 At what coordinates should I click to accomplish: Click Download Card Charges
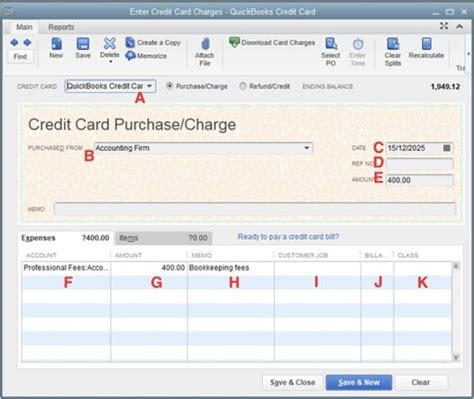pos(272,43)
